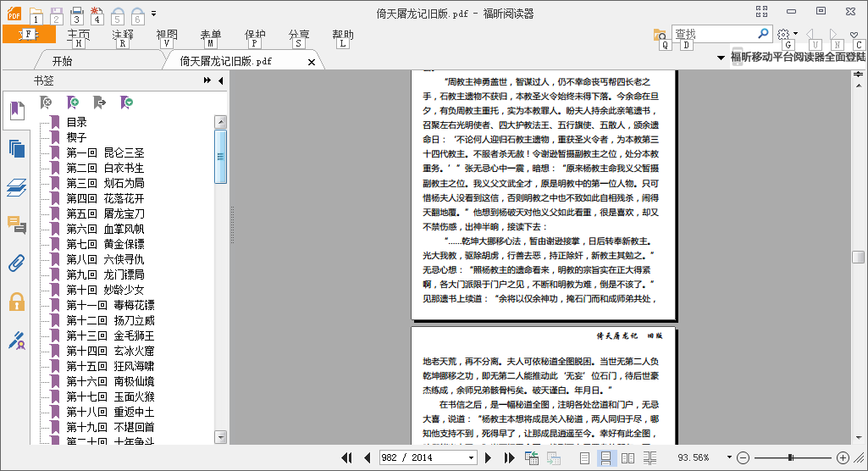
Task: Go to the last page button
Action: [x=508, y=457]
